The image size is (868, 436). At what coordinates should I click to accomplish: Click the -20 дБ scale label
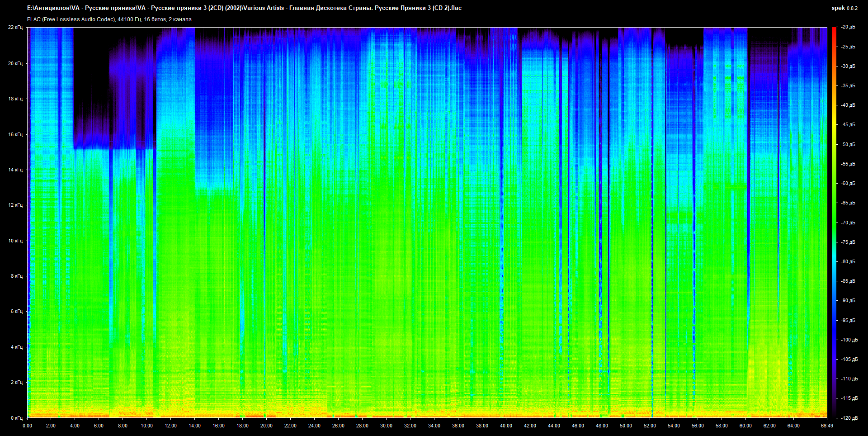848,27
